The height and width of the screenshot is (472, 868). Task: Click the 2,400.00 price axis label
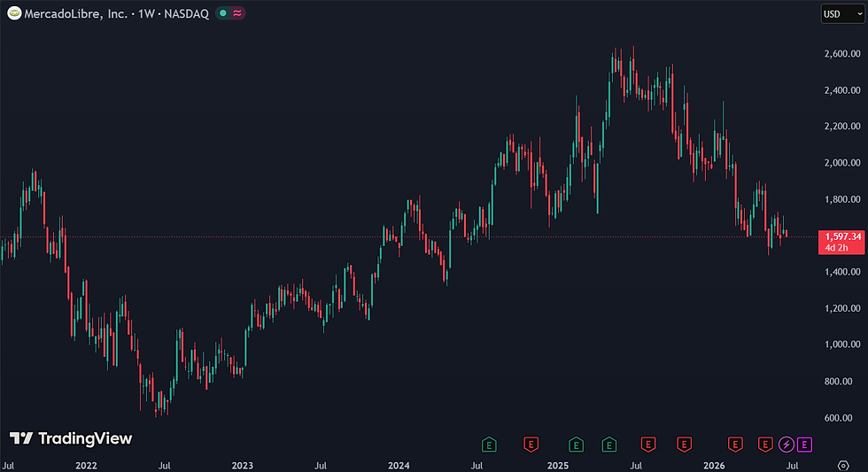(842, 90)
